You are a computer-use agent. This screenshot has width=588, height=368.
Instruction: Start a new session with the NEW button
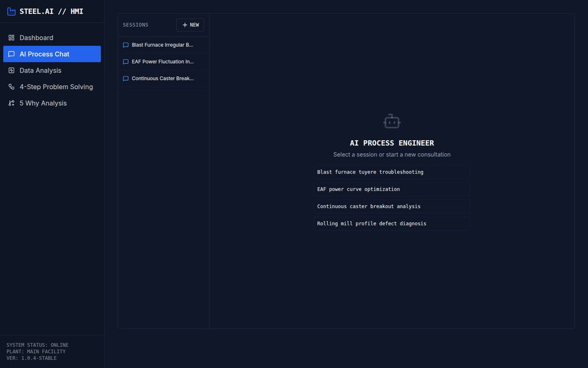(190, 25)
